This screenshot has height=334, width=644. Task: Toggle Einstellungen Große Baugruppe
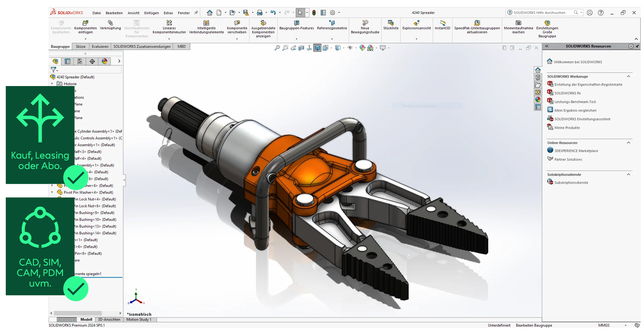(x=547, y=29)
